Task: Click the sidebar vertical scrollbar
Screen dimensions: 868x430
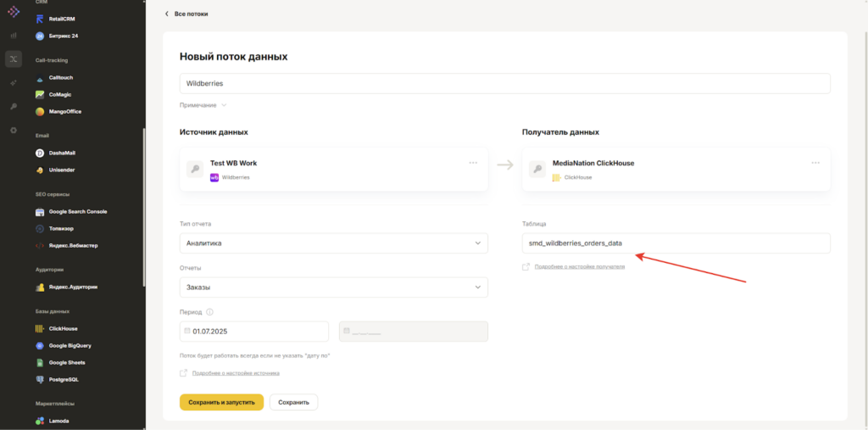Action: [x=144, y=208]
